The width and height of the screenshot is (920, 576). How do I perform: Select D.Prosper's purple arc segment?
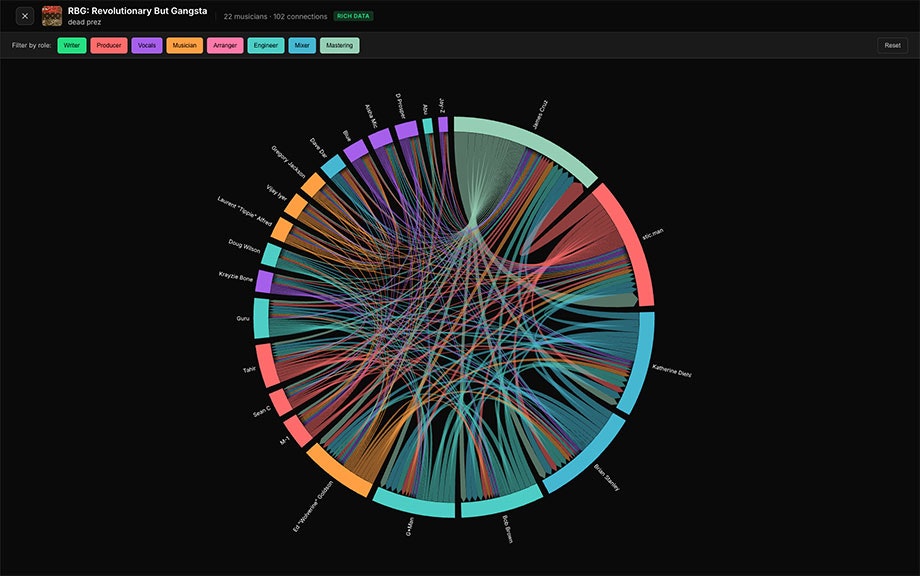(406, 130)
